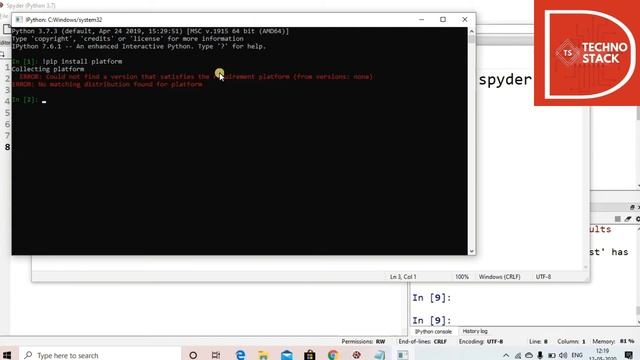This screenshot has width=640, height=360.
Task: Open Microsoft Store from the taskbar
Action: 309,355
